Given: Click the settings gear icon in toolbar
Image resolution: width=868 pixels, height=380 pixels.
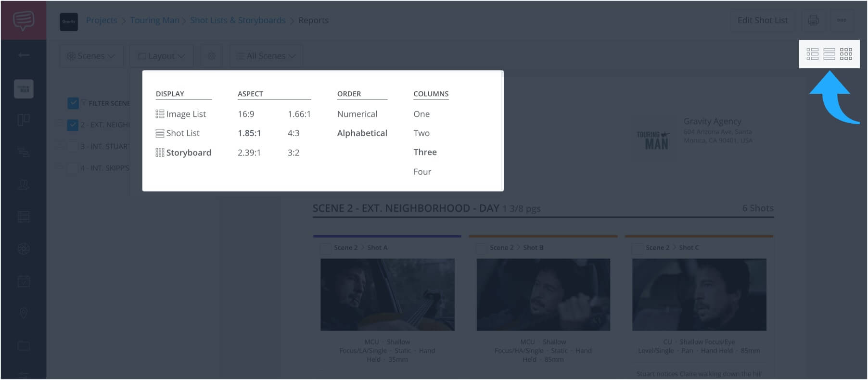Looking at the screenshot, I should pos(211,56).
